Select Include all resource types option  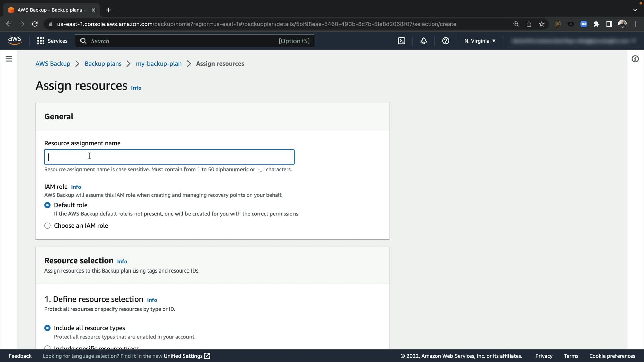(47, 328)
